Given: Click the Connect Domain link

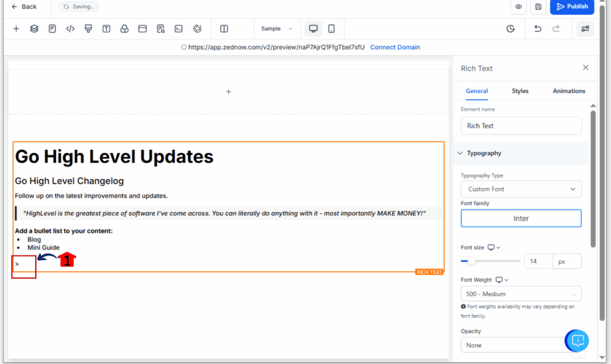Looking at the screenshot, I should pyautogui.click(x=395, y=47).
